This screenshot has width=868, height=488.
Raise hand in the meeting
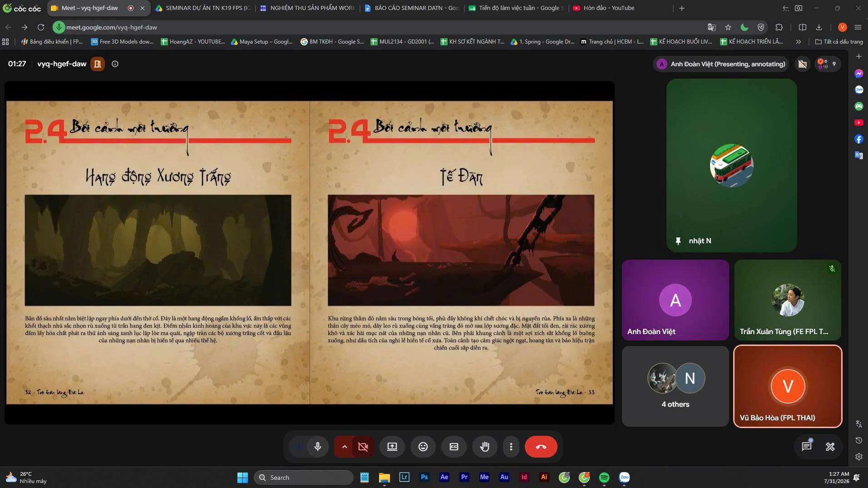coord(484,447)
